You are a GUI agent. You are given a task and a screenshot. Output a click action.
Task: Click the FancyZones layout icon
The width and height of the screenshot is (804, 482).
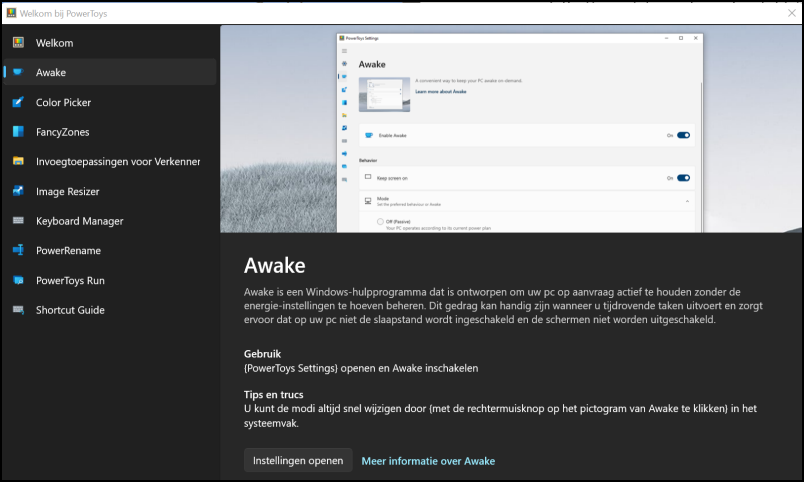coord(18,131)
